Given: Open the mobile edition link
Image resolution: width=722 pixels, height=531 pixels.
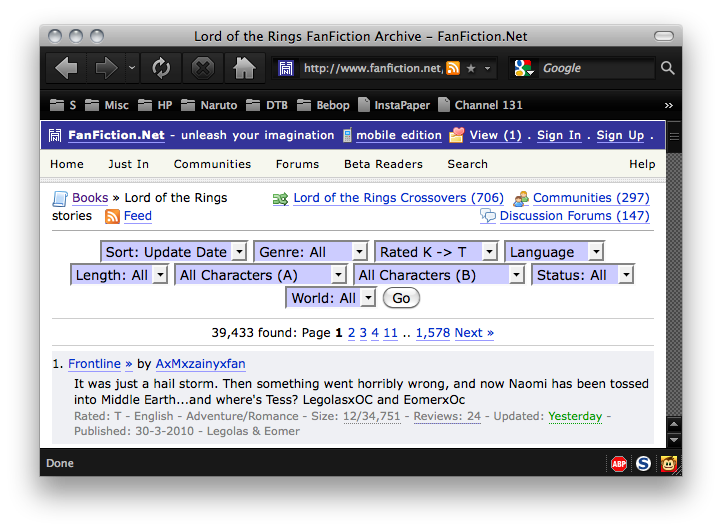Looking at the screenshot, I should tap(399, 135).
